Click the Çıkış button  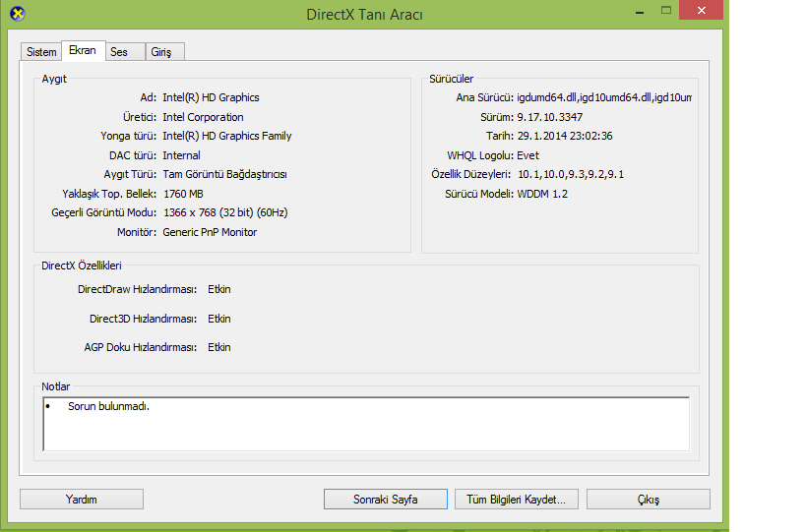[649, 500]
